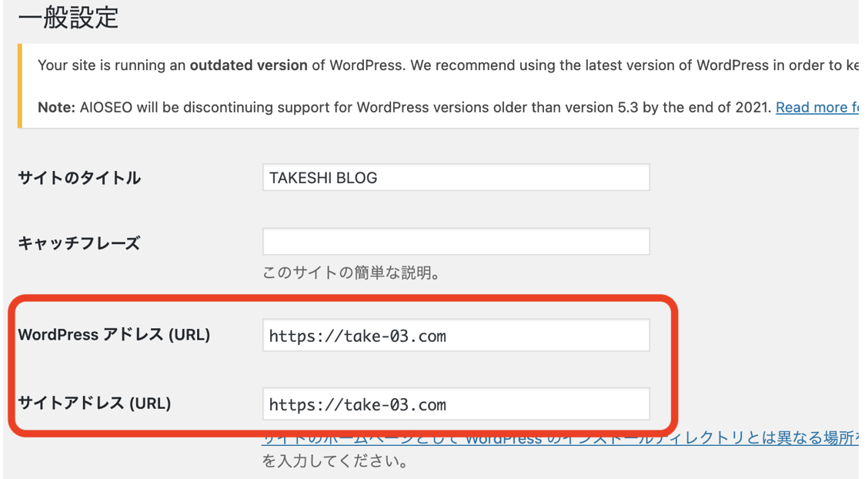Click the yellow left border of the notice
This screenshot has width=868, height=479.
click(20, 85)
